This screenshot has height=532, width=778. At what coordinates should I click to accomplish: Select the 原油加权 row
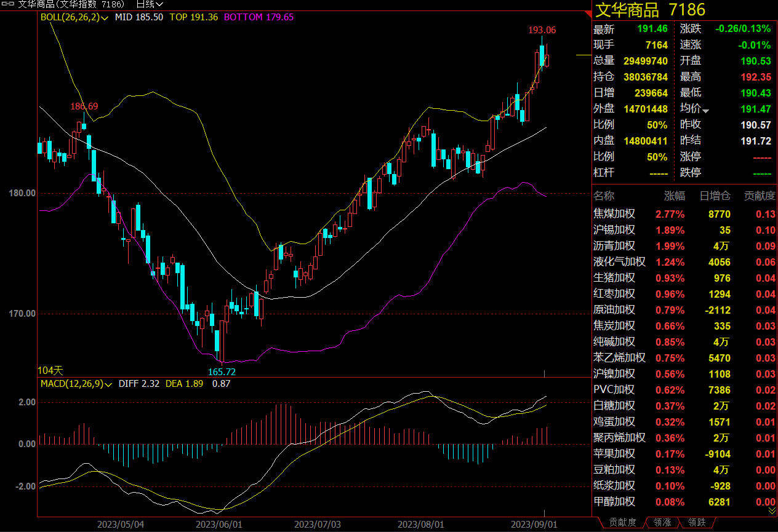[684, 310]
